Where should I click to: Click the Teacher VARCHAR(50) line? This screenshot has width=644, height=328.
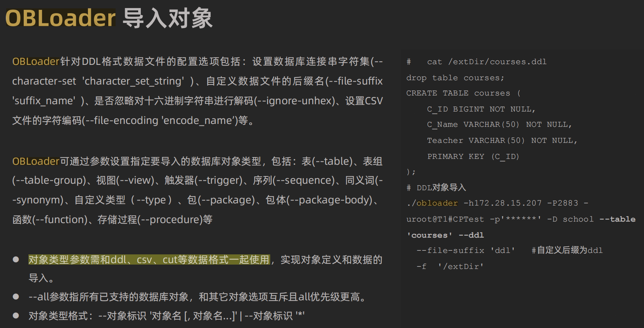point(502,140)
